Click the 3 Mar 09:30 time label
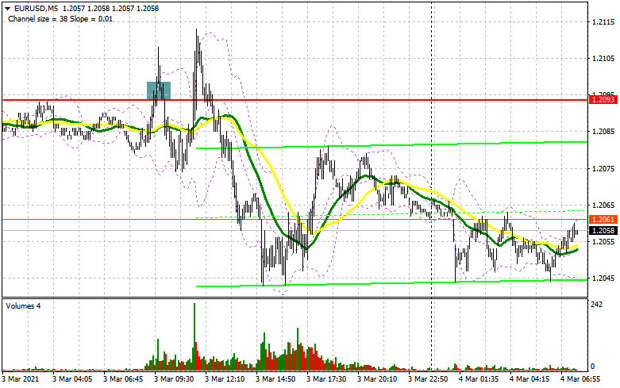This screenshot has width=620, height=388. [174, 379]
